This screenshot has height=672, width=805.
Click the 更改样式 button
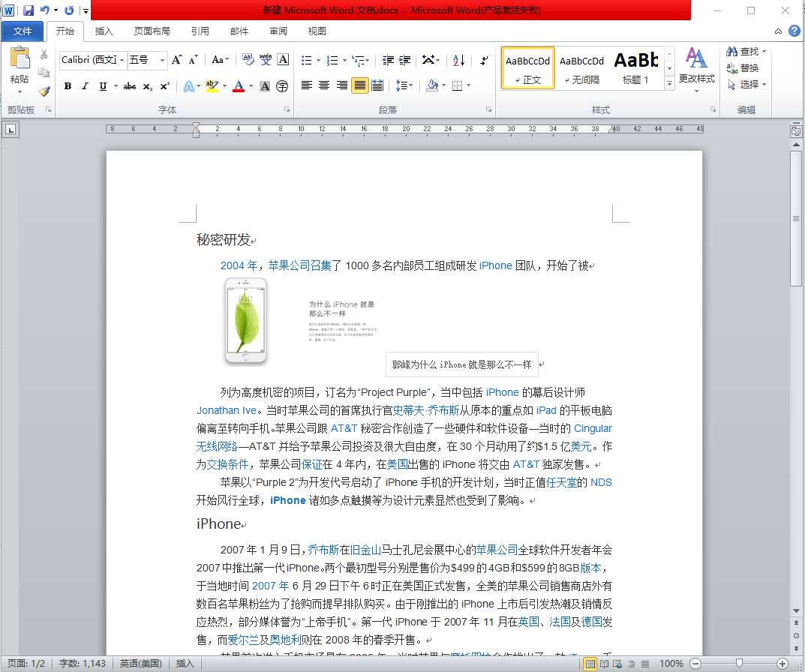click(696, 67)
